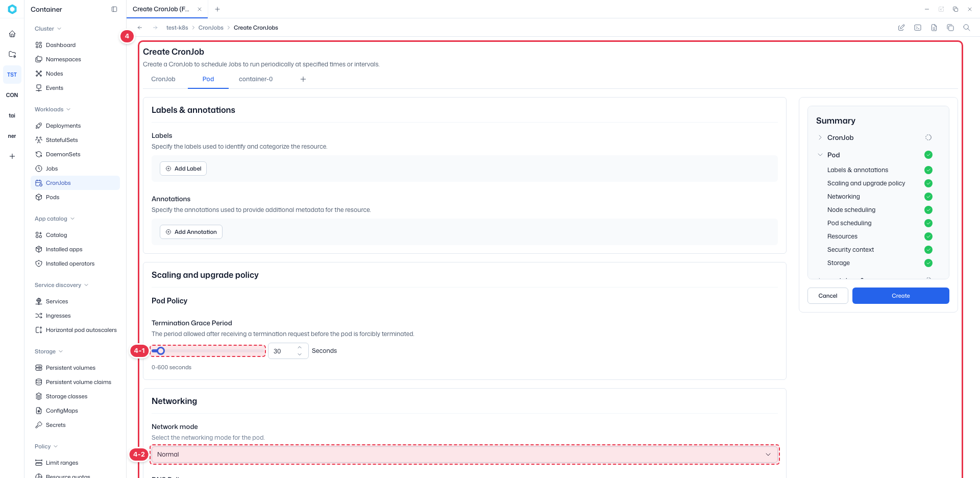Open the folder icon in the left rail
Viewport: 980px width, 478px height.
(x=12, y=54)
